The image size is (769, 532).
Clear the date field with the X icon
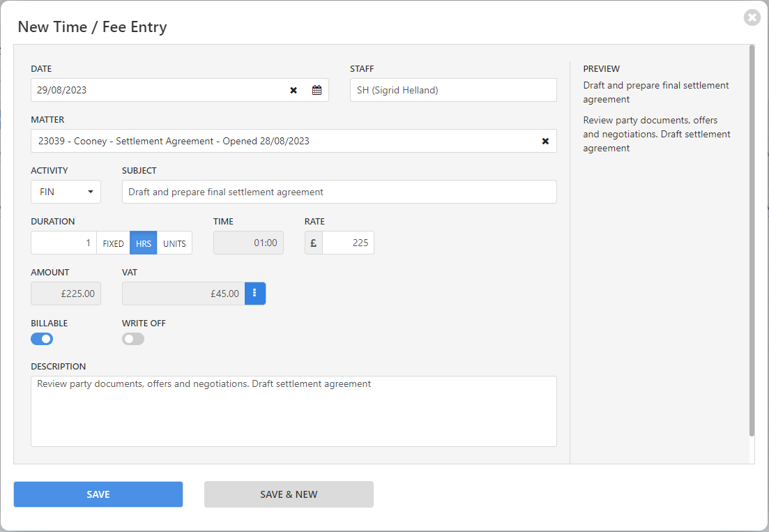[x=294, y=90]
